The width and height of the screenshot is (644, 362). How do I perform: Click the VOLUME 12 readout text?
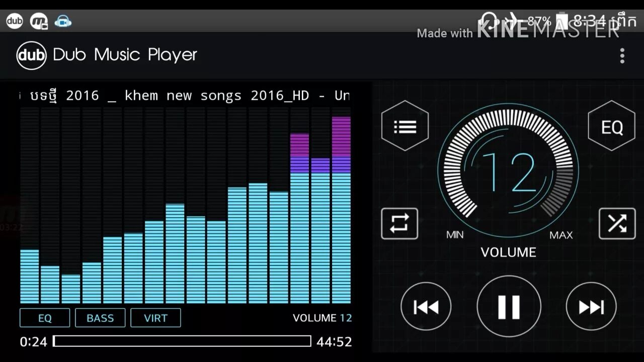(323, 318)
